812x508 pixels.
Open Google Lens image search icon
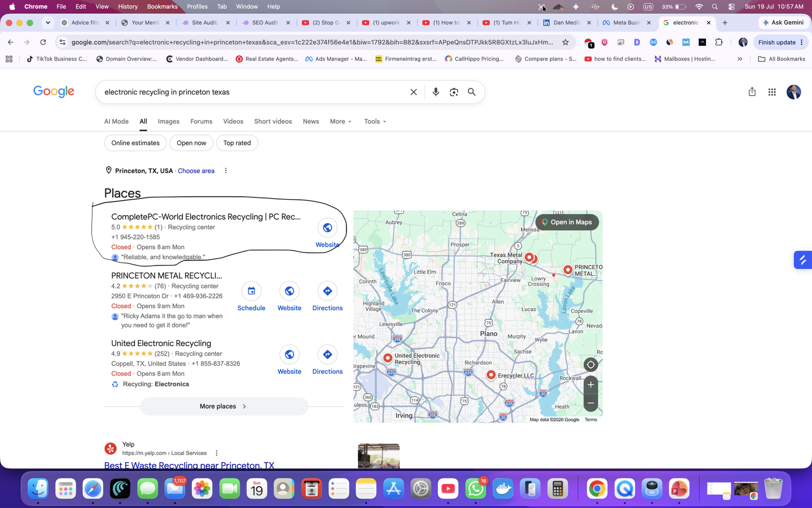(454, 92)
